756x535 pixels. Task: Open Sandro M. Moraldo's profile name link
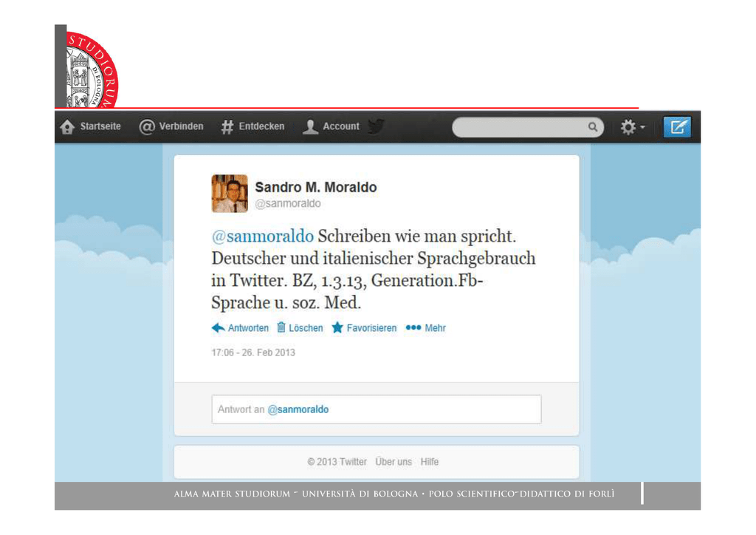pyautogui.click(x=316, y=187)
